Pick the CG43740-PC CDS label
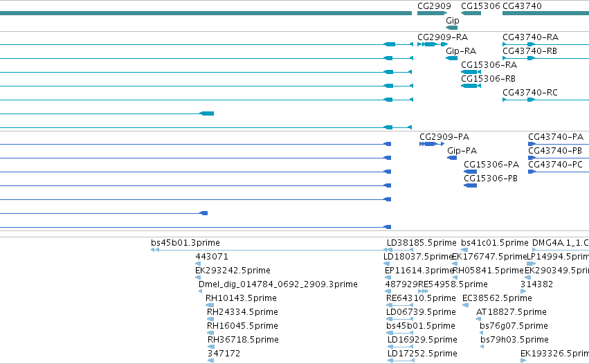The width and height of the screenshot is (589, 364). (555, 165)
